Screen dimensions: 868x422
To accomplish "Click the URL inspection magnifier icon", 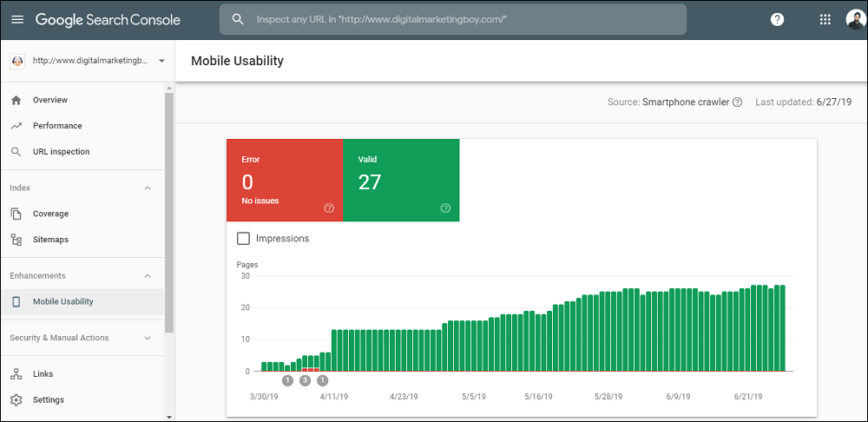I will pyautogui.click(x=16, y=152).
